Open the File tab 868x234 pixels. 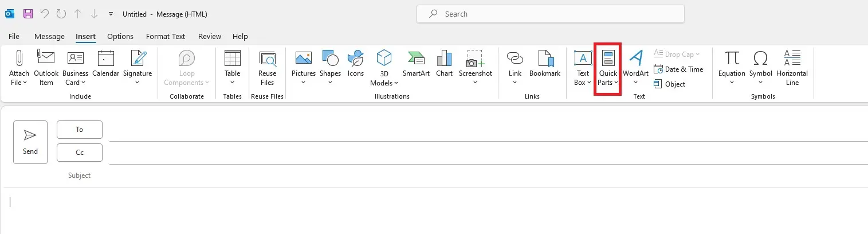(x=14, y=36)
